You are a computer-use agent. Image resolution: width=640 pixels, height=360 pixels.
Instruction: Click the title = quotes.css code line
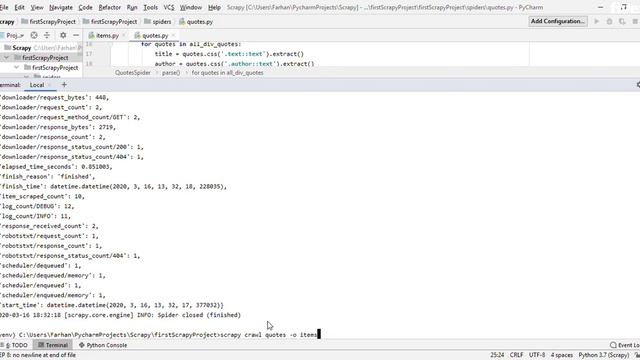(229, 54)
